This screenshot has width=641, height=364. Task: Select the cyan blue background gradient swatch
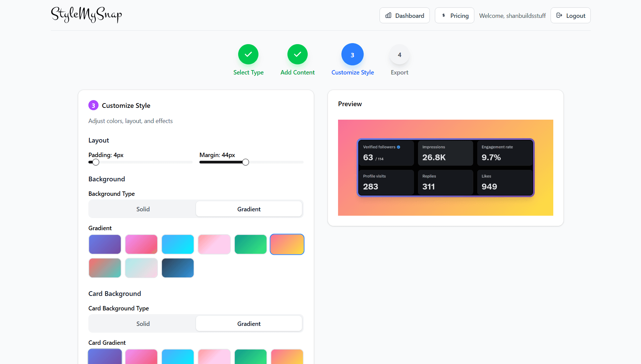(178, 244)
